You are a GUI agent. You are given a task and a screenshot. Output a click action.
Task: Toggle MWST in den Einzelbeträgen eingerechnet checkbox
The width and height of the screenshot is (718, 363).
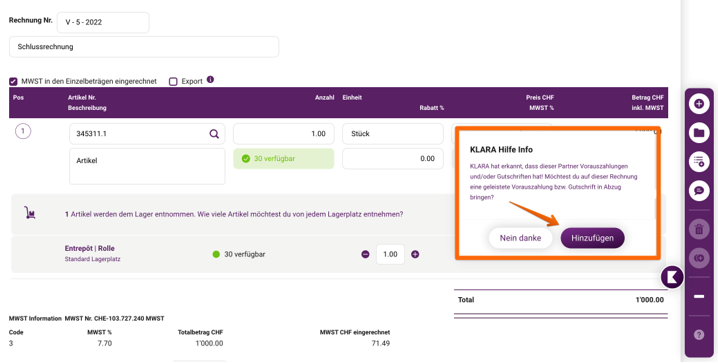coord(13,81)
